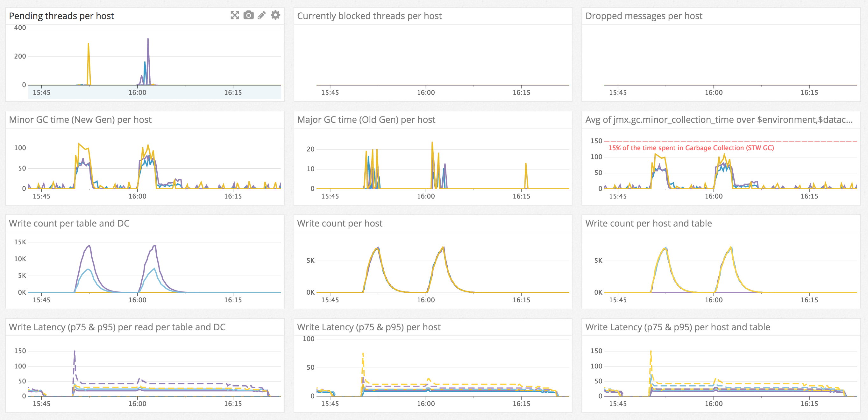
Task: Click 16:15 tick on Dropped messages graph
Action: (809, 93)
